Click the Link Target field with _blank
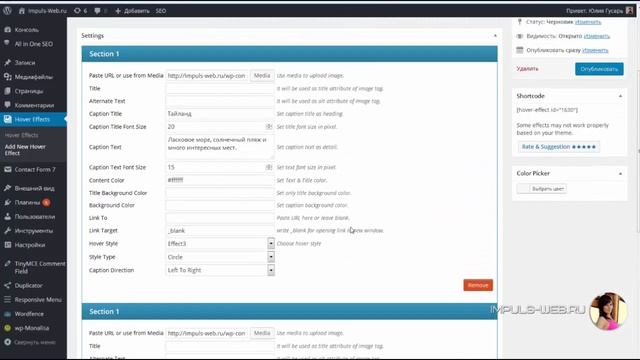Viewport: 640px width, 360px height. [220, 231]
